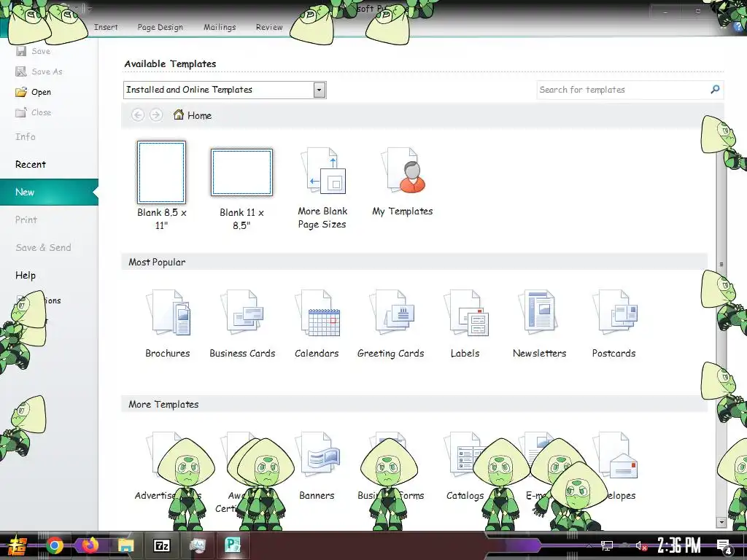Screen dimensions: 747x560
Task: Open the Mailings ribbon tab
Action: point(220,27)
